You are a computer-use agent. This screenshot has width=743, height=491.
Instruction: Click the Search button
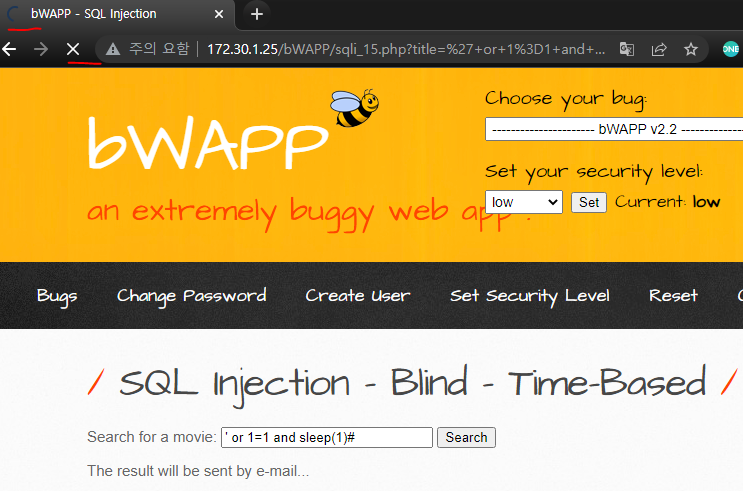point(466,437)
